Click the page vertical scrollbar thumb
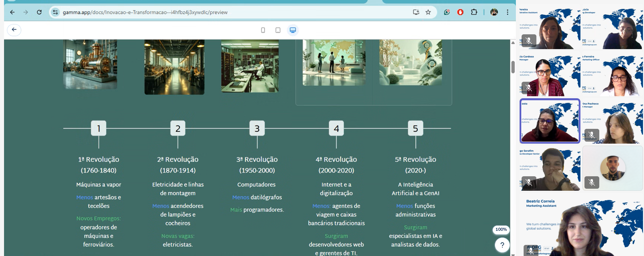 [513, 67]
